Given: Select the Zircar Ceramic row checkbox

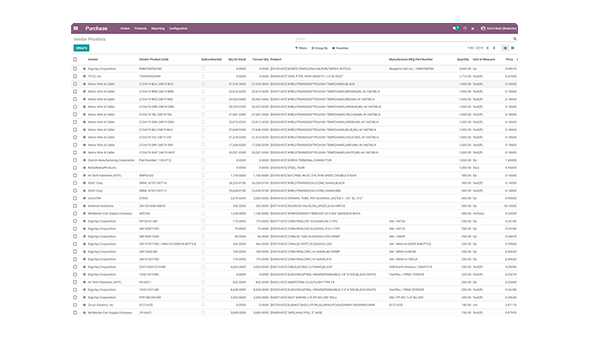Looking at the screenshot, I should point(75,305).
